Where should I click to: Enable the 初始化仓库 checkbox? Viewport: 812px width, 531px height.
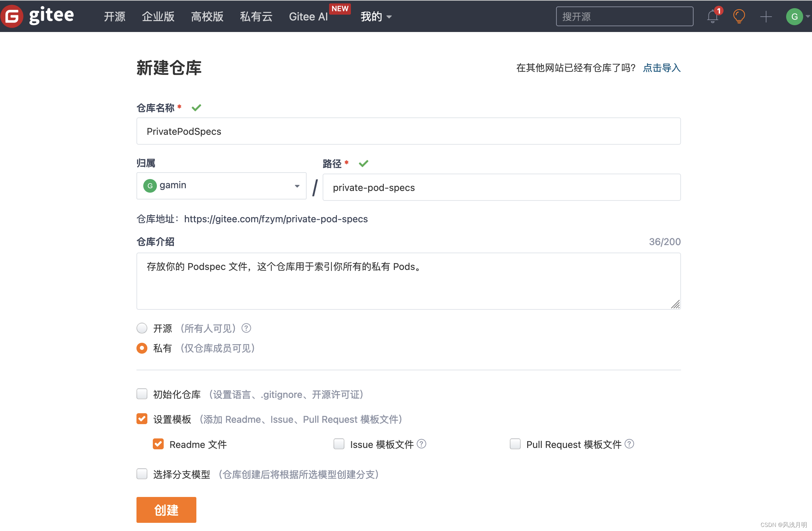pyautogui.click(x=142, y=394)
